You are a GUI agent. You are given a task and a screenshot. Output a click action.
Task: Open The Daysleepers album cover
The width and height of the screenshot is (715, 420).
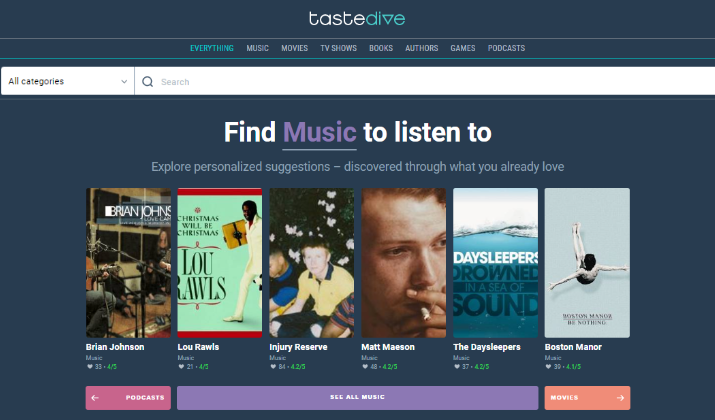(495, 263)
